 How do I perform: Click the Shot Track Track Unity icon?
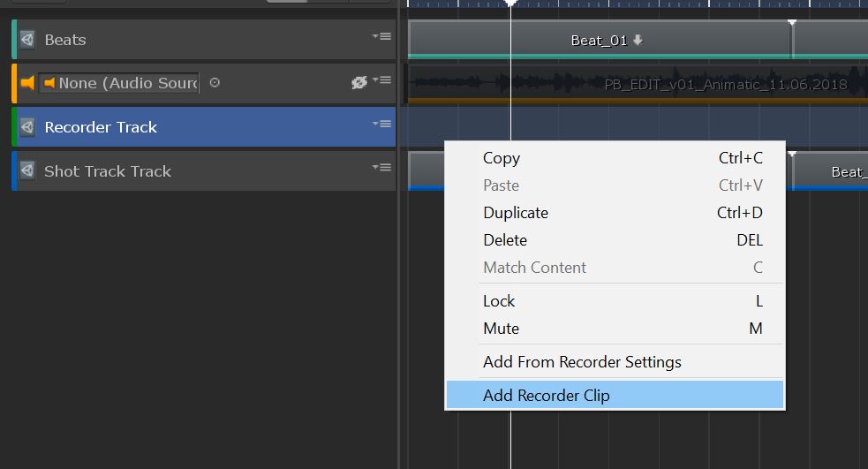[27, 171]
